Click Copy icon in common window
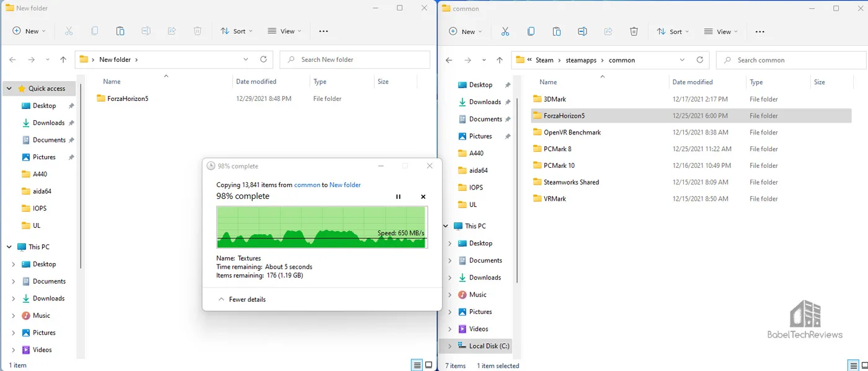The height and width of the screenshot is (371, 868). (531, 32)
